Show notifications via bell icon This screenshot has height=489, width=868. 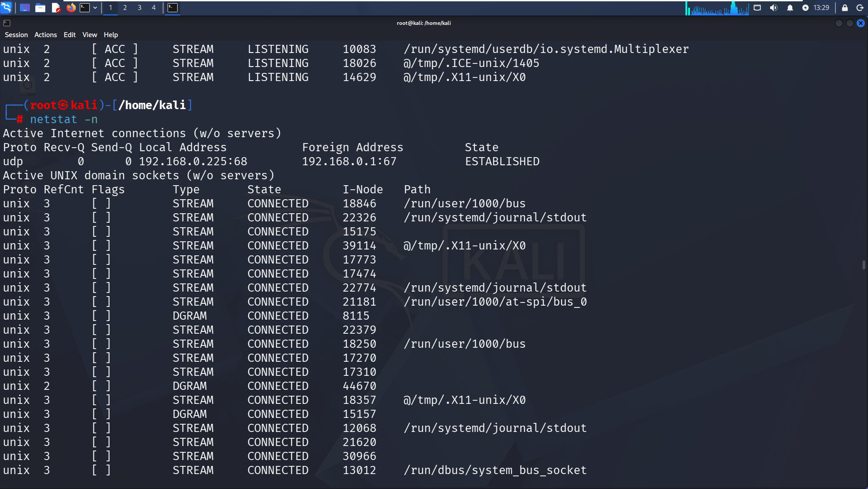click(x=790, y=8)
